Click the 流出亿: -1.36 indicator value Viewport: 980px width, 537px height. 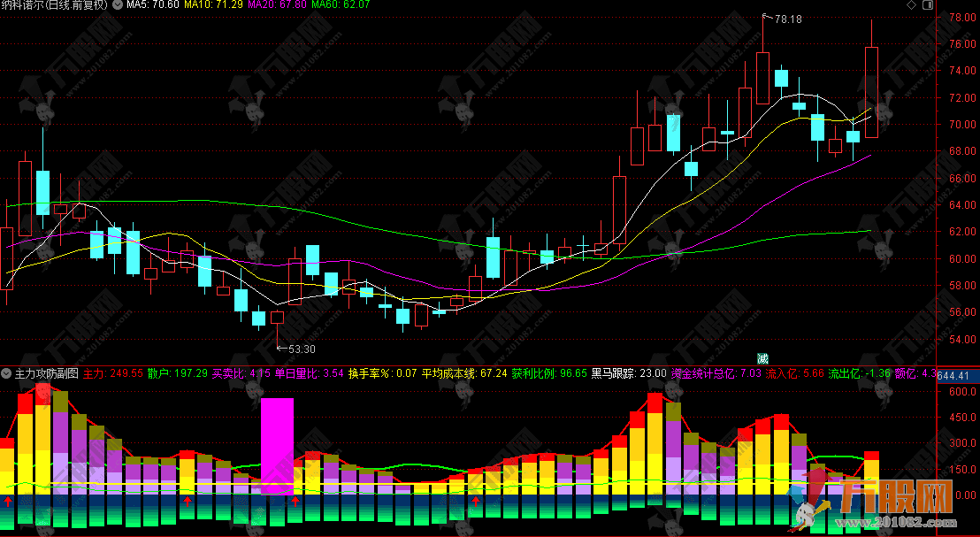(860, 374)
